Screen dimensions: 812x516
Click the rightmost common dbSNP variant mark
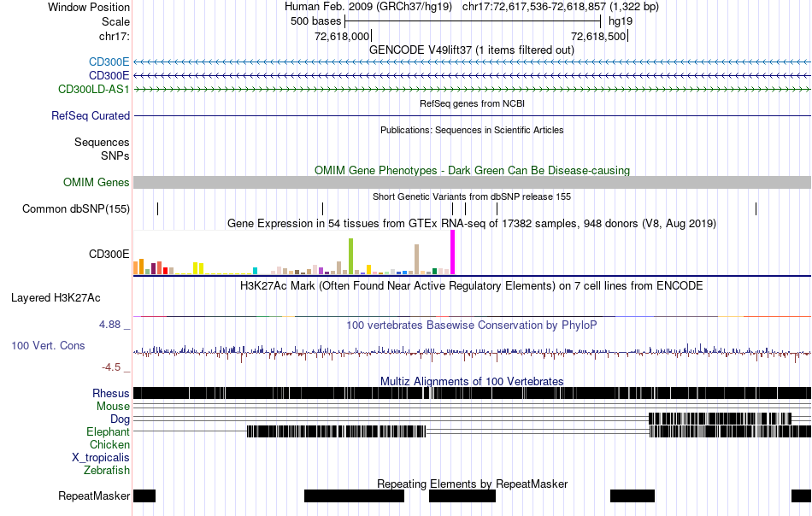[x=756, y=208]
